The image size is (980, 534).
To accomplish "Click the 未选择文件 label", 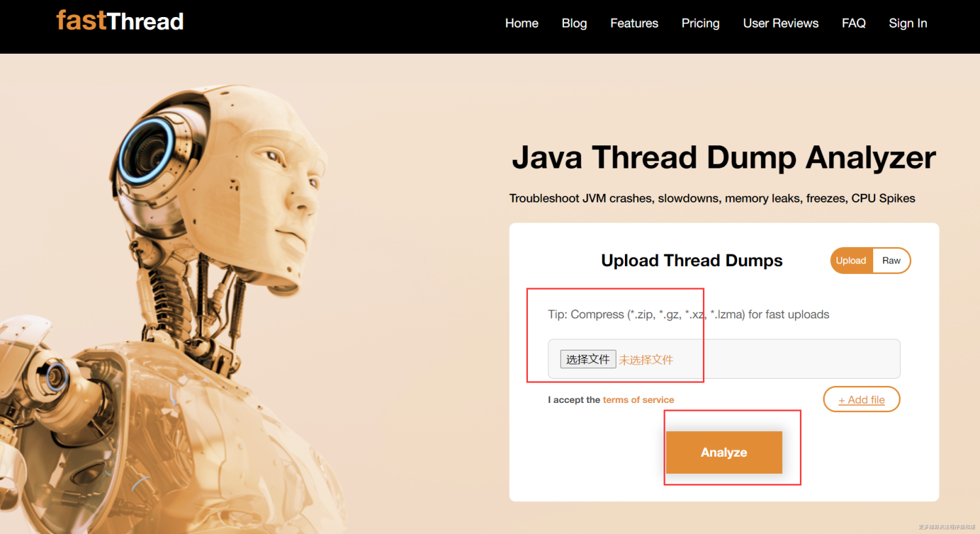I will (x=646, y=359).
